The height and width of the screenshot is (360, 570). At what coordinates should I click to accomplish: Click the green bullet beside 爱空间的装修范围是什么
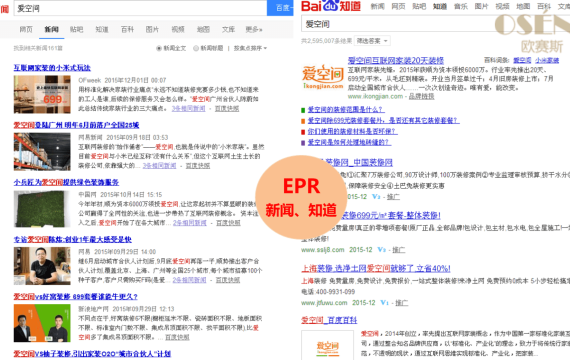click(303, 110)
